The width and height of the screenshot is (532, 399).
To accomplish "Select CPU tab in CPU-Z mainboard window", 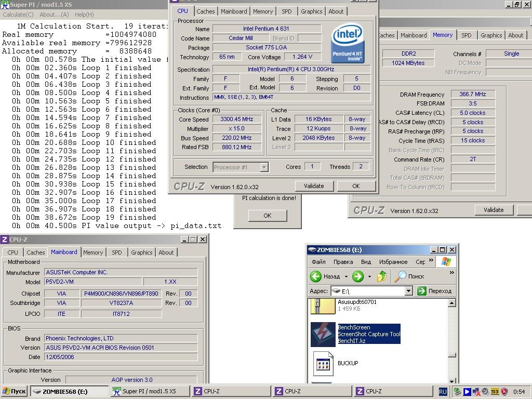I will [12, 252].
